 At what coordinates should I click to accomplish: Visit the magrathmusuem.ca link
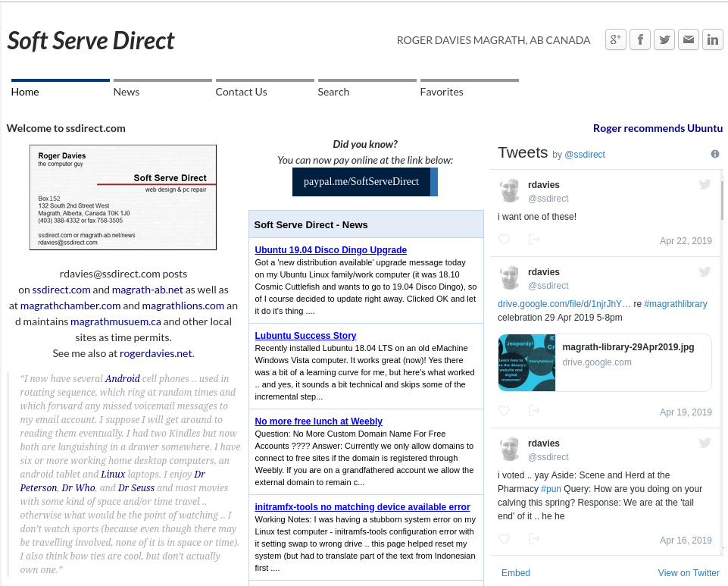[116, 321]
